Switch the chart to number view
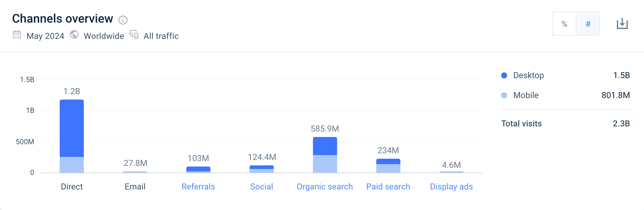644x210 pixels. (x=588, y=23)
